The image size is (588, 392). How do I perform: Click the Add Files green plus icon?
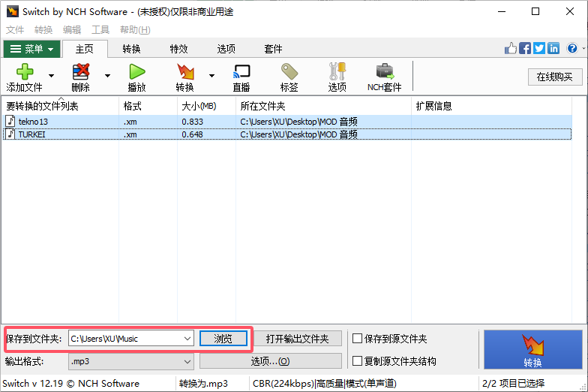25,71
